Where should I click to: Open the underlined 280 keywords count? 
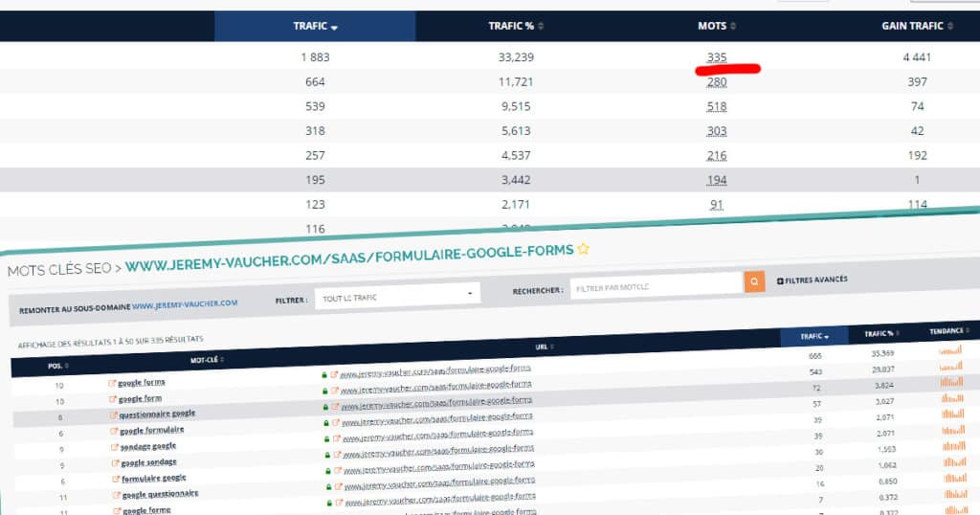pos(716,82)
